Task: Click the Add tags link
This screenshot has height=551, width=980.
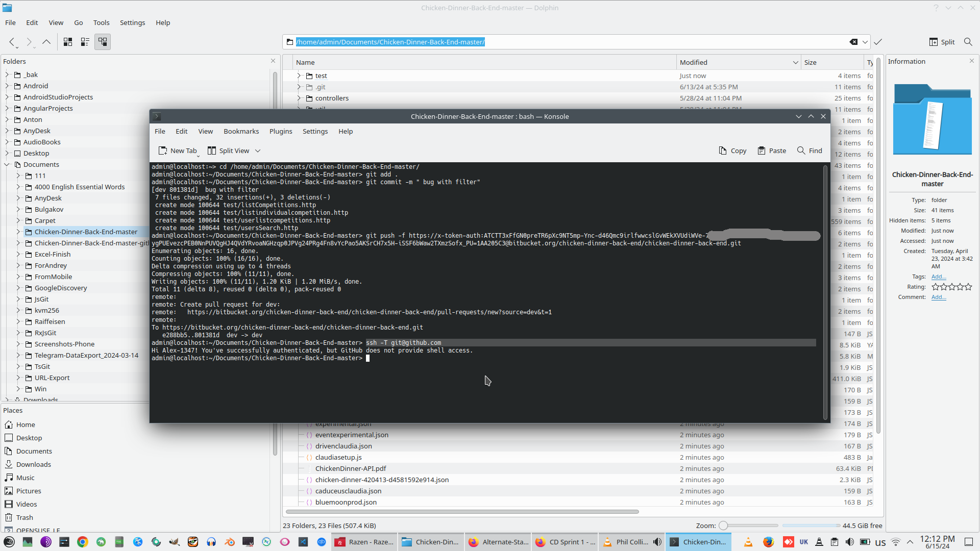Action: tap(938, 277)
